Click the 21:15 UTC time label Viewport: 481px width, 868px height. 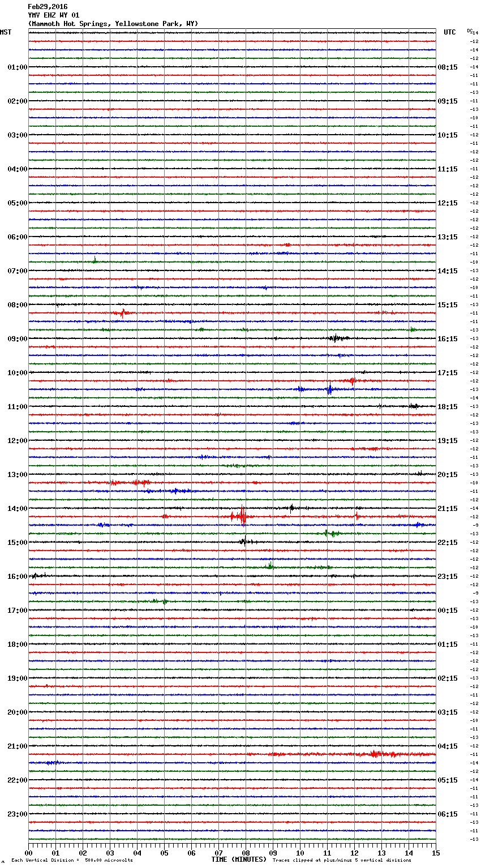pos(448,509)
